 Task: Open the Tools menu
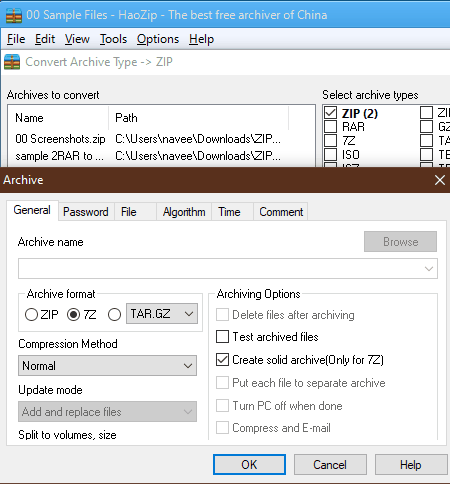pos(113,39)
